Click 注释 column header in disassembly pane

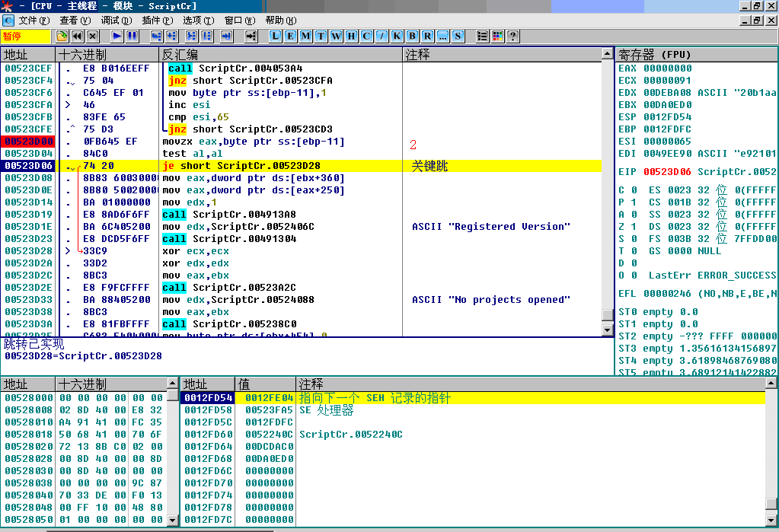pyautogui.click(x=502, y=55)
